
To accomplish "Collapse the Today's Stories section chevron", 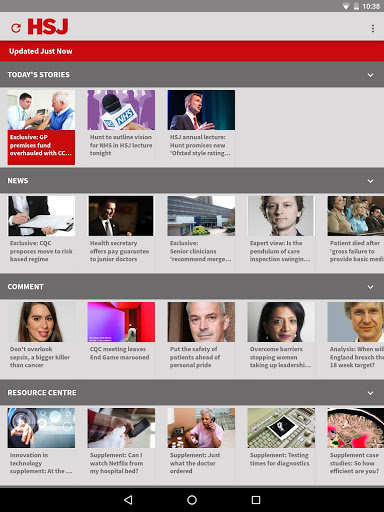I will (x=370, y=75).
